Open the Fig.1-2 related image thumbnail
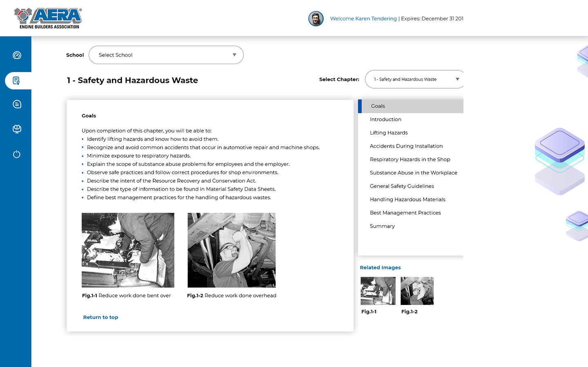The height and width of the screenshot is (367, 588). [x=417, y=291]
